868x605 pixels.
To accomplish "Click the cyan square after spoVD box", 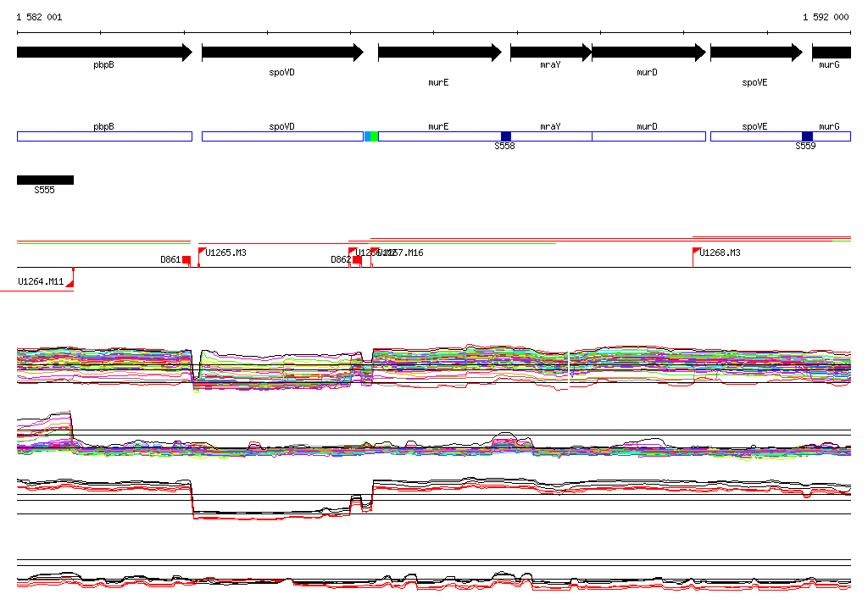I will [368, 136].
